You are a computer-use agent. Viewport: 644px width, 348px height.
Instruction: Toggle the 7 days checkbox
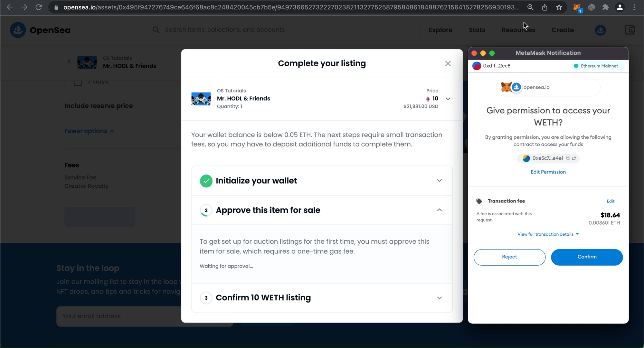coord(78,82)
